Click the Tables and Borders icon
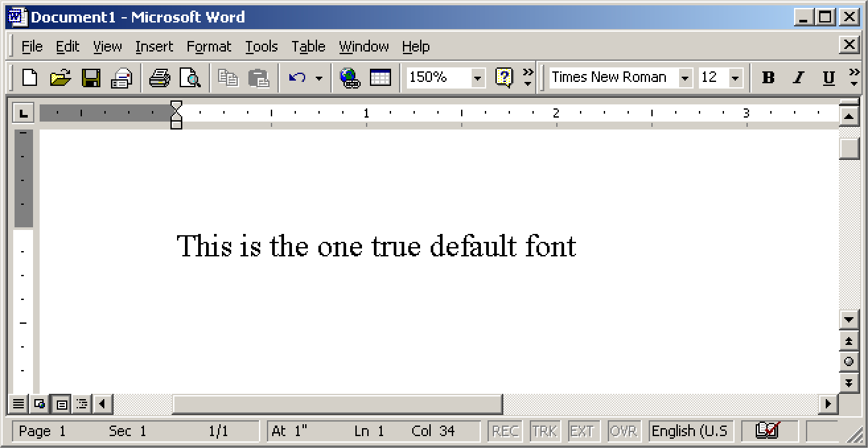 tap(380, 78)
